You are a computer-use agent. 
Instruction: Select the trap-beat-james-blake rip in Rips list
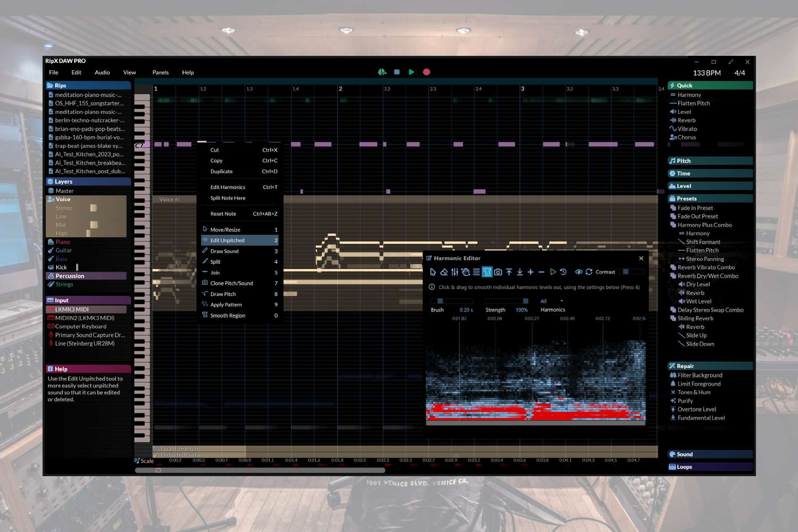pyautogui.click(x=87, y=145)
